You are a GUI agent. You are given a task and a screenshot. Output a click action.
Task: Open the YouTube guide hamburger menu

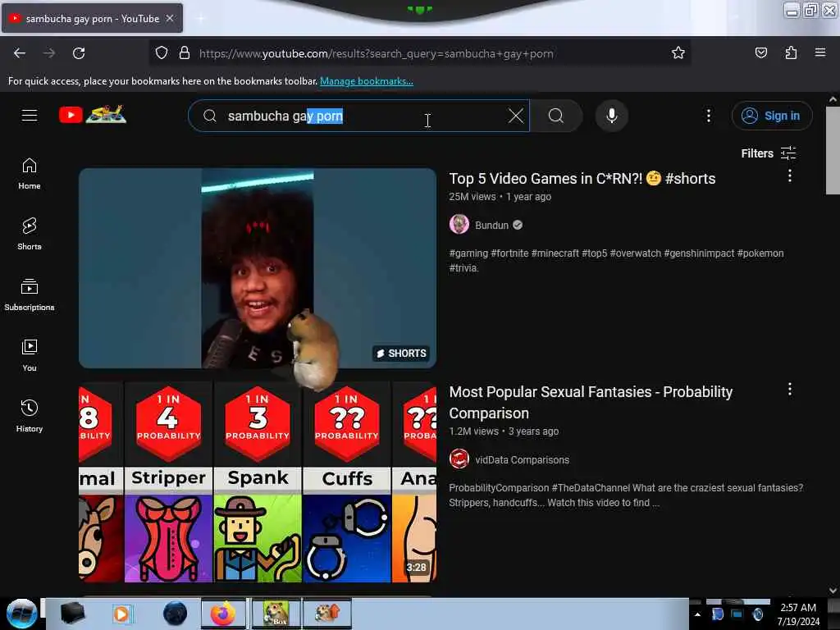[30, 115]
